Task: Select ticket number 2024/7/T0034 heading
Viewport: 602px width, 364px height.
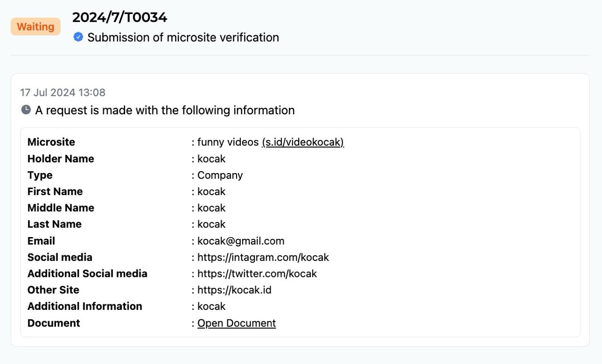Action: (x=119, y=17)
